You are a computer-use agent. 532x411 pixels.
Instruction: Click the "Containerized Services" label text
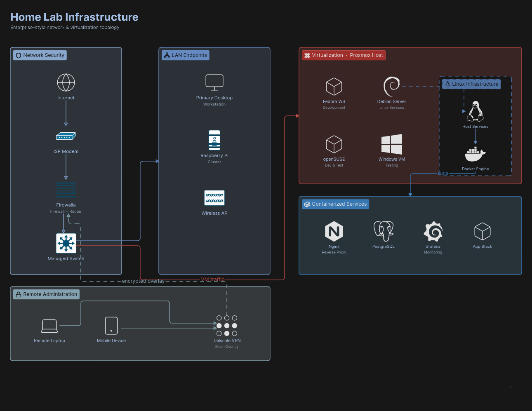pyautogui.click(x=339, y=204)
